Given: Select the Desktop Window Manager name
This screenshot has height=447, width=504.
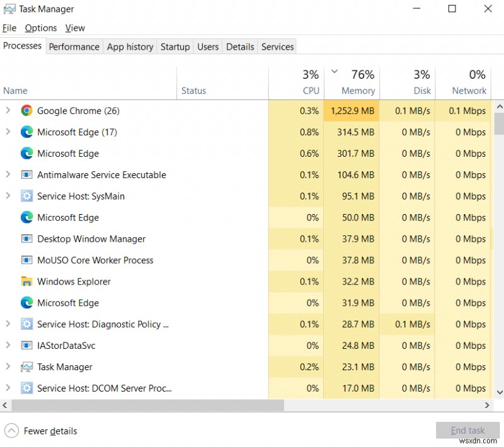Looking at the screenshot, I should pos(91,239).
